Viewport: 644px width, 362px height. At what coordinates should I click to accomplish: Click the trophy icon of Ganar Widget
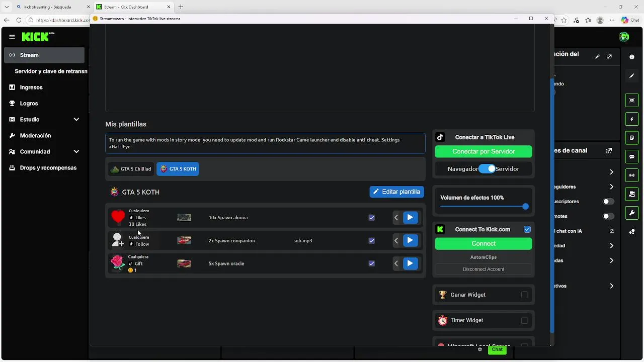point(443,295)
